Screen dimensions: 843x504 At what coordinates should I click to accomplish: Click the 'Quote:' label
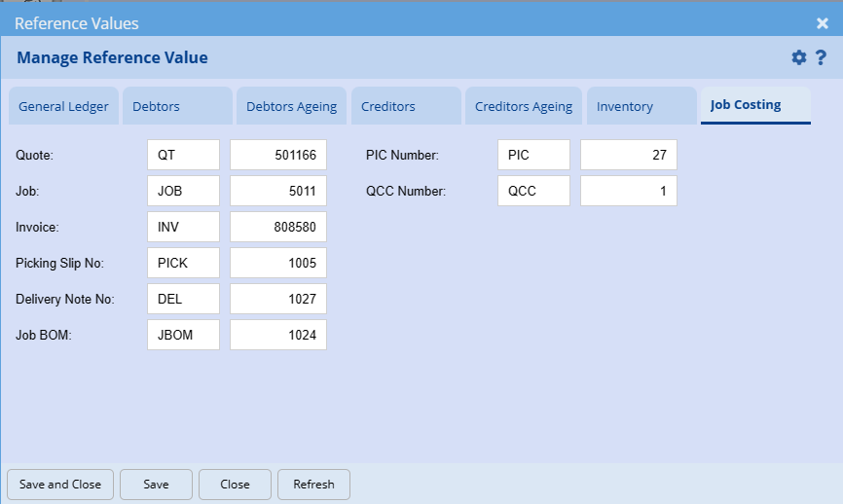coord(34,156)
